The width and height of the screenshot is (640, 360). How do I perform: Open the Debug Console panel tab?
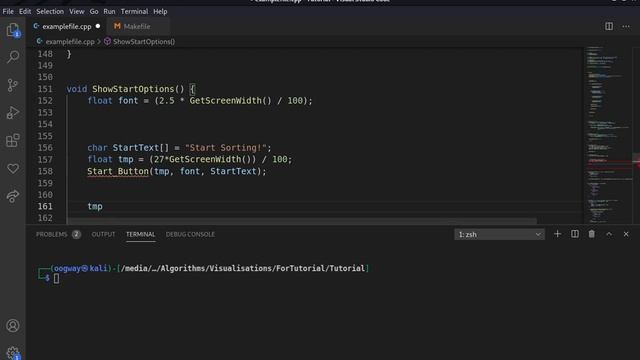pos(190,234)
